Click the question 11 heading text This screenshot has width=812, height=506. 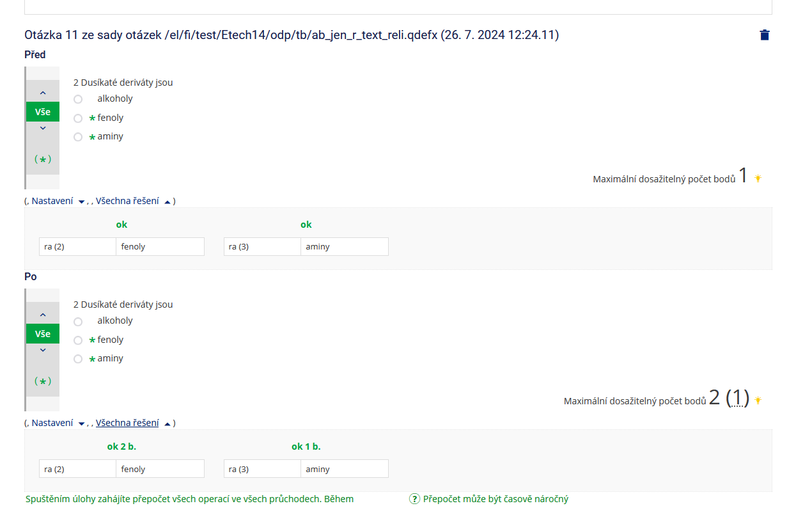292,35
